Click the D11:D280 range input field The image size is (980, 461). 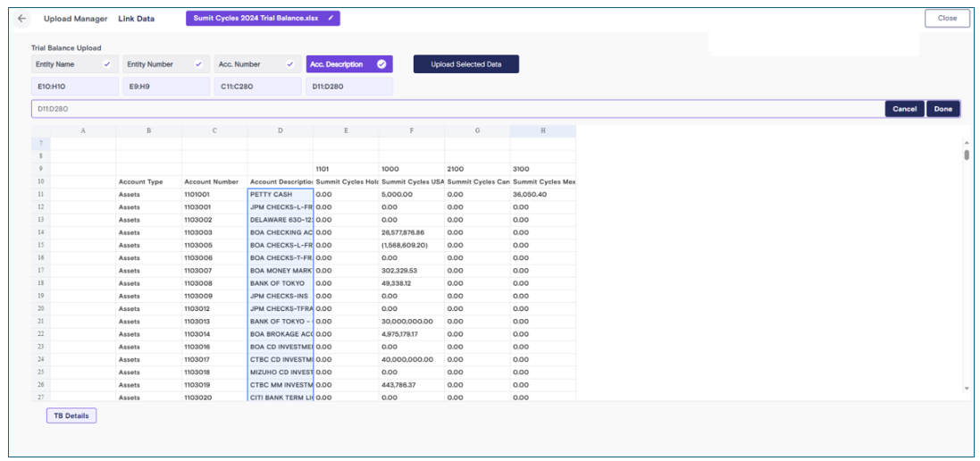(x=457, y=109)
